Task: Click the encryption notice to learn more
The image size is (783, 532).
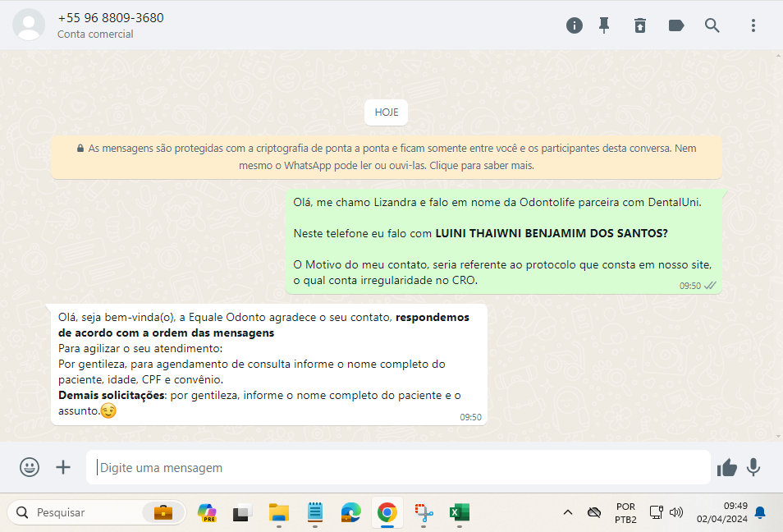Action: 387,157
